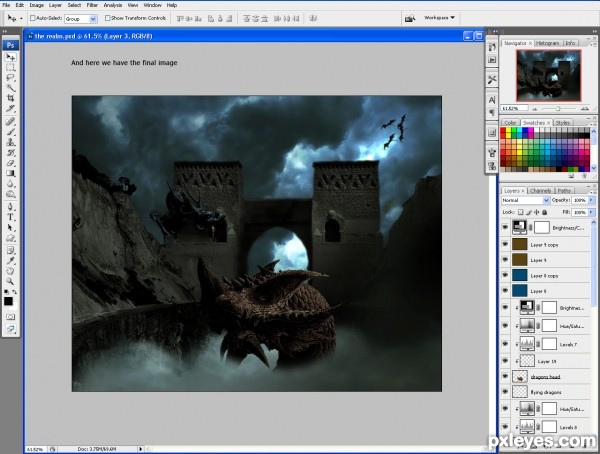The image size is (600, 454).
Task: Switch to the Histogram tab
Action: click(x=547, y=43)
